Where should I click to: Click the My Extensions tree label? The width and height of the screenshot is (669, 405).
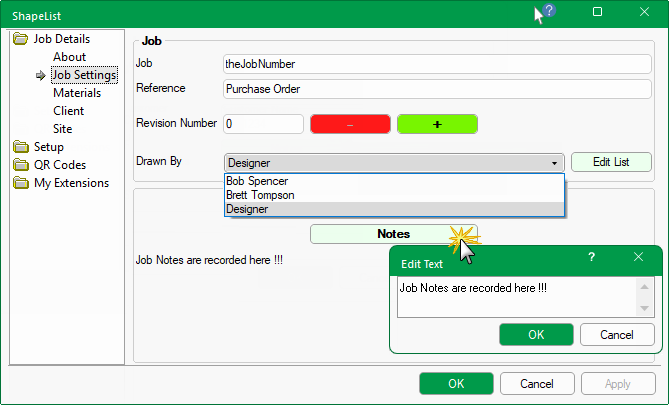tap(72, 183)
